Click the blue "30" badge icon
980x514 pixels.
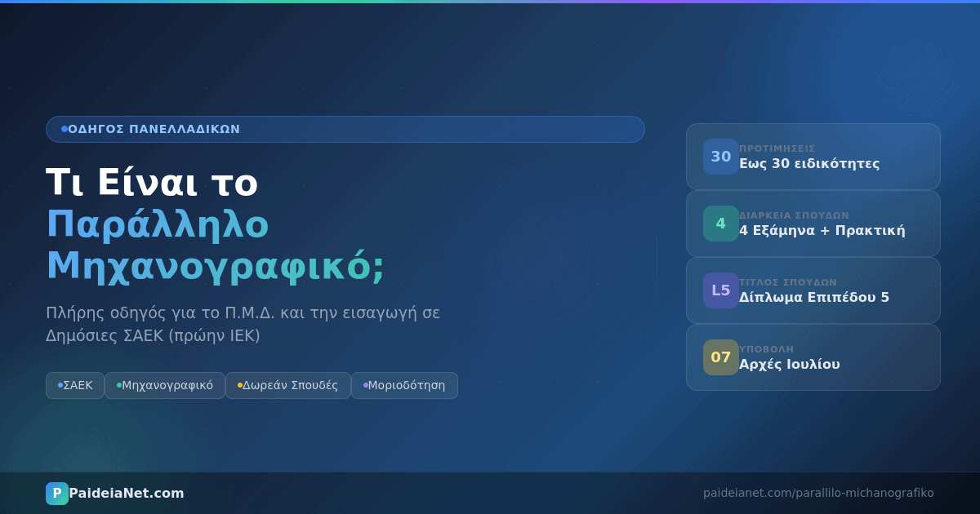[x=720, y=157]
